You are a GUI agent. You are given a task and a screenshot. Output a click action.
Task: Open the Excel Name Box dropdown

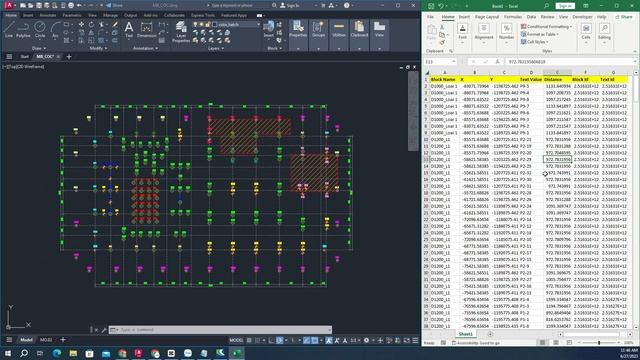pyautogui.click(x=453, y=62)
